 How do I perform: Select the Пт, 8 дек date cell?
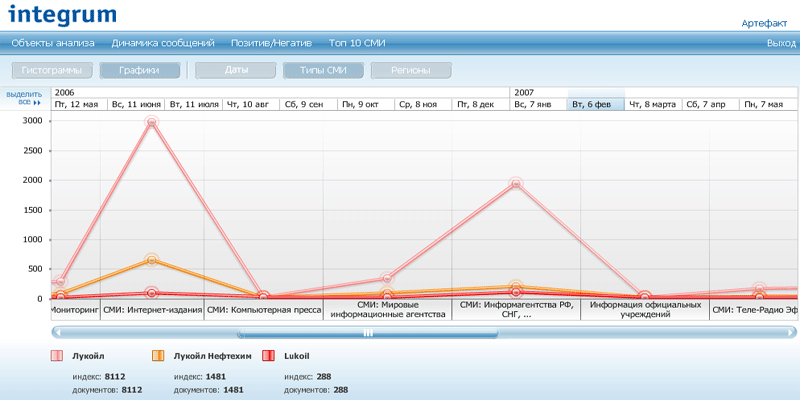481,105
